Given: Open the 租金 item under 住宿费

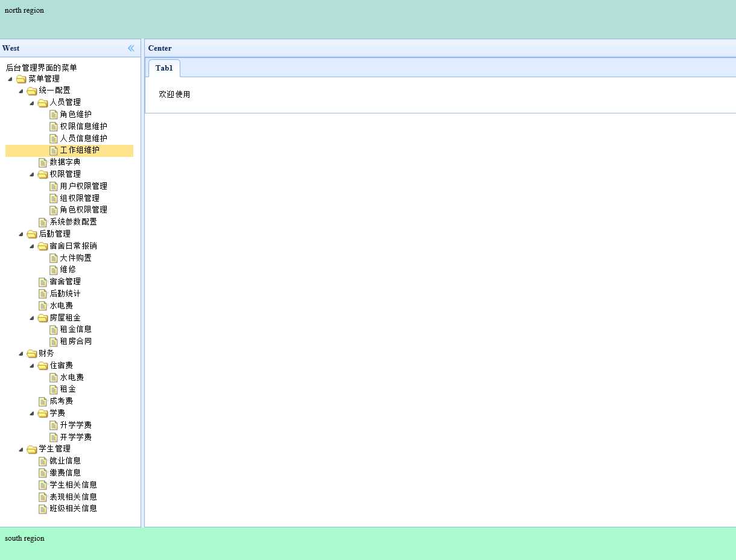Looking at the screenshot, I should [x=68, y=389].
